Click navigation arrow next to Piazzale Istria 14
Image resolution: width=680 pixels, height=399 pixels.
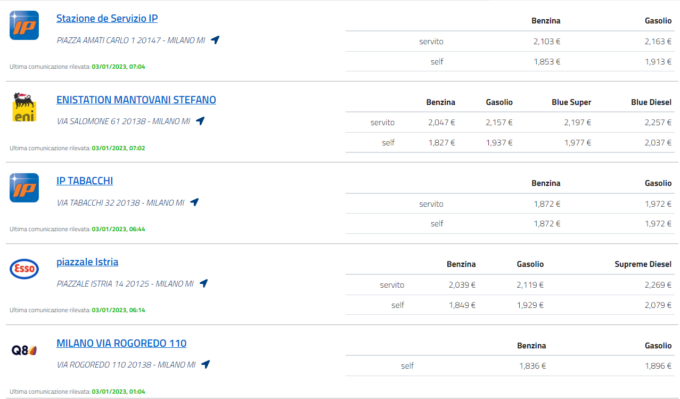coord(203,283)
